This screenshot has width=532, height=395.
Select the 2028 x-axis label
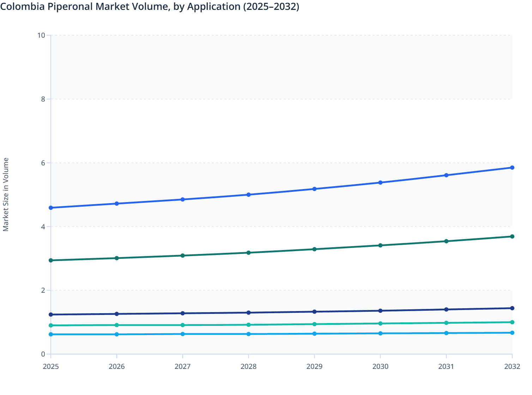click(x=248, y=367)
